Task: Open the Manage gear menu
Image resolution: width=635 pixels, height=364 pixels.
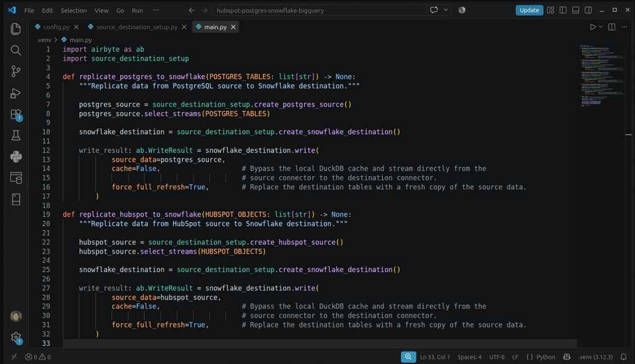Action: 16,337
